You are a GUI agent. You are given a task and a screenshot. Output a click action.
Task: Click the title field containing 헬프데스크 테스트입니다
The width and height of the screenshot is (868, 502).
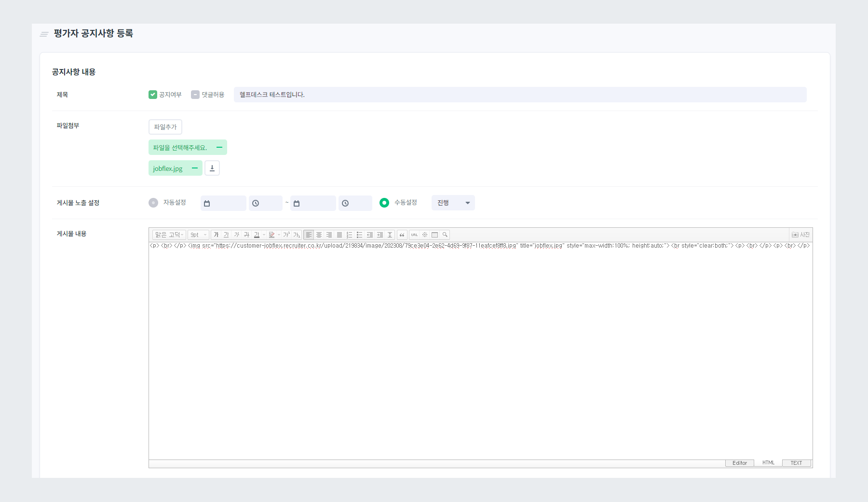click(x=520, y=95)
